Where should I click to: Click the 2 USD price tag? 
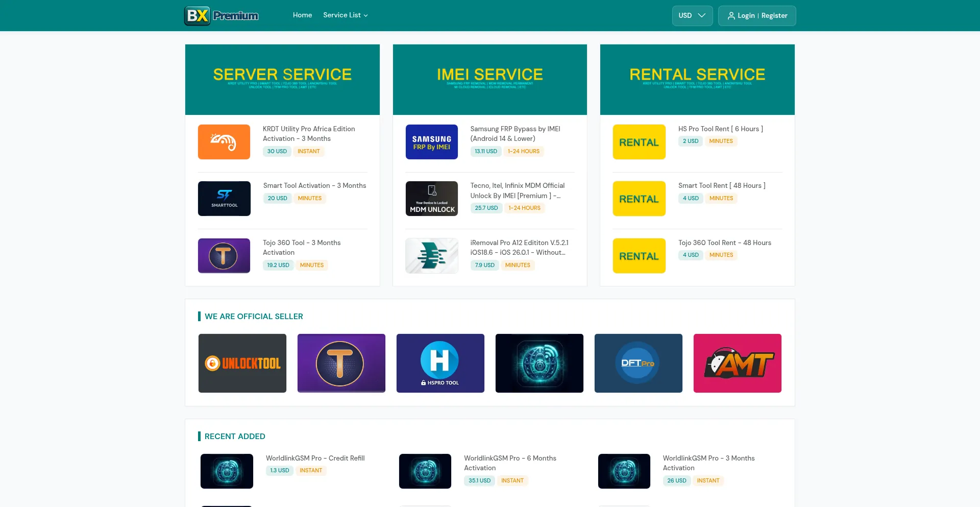pos(691,141)
